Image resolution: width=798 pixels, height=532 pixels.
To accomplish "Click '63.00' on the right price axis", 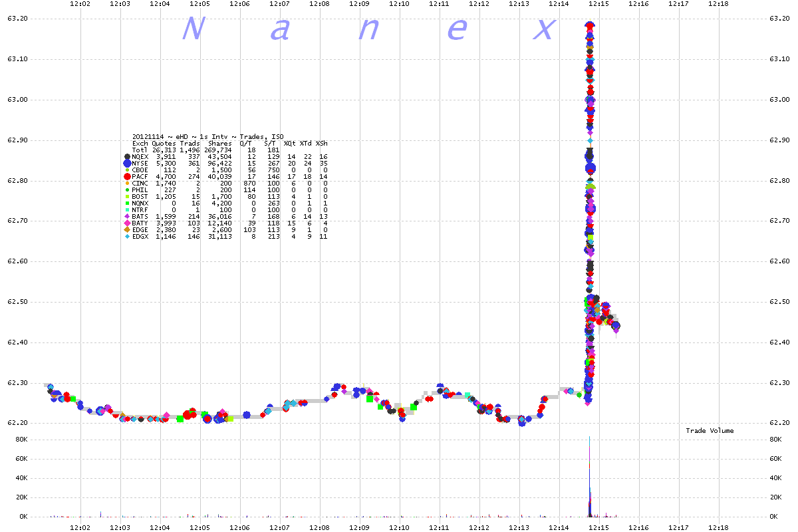I will click(779, 100).
